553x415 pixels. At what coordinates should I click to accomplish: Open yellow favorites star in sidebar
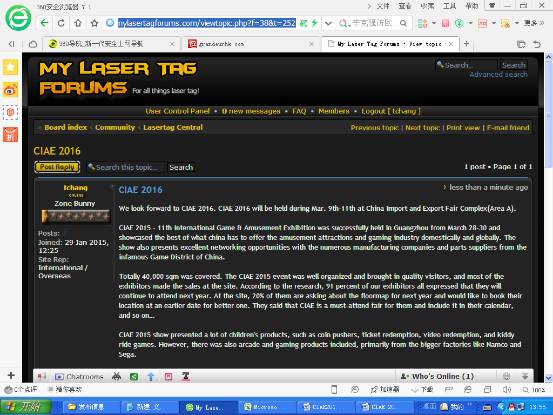(x=10, y=67)
